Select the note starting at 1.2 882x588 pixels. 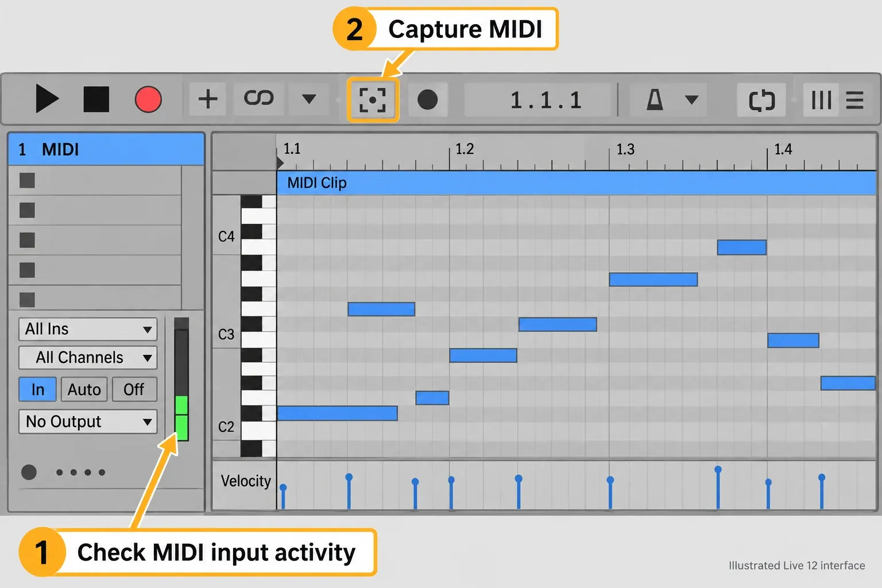pos(483,355)
